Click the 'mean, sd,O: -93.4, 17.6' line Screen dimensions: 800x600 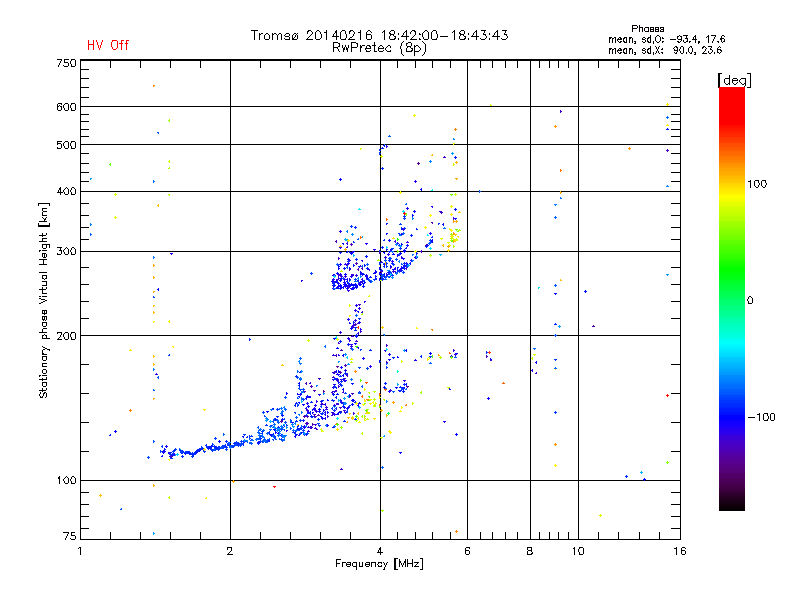pyautogui.click(x=666, y=39)
